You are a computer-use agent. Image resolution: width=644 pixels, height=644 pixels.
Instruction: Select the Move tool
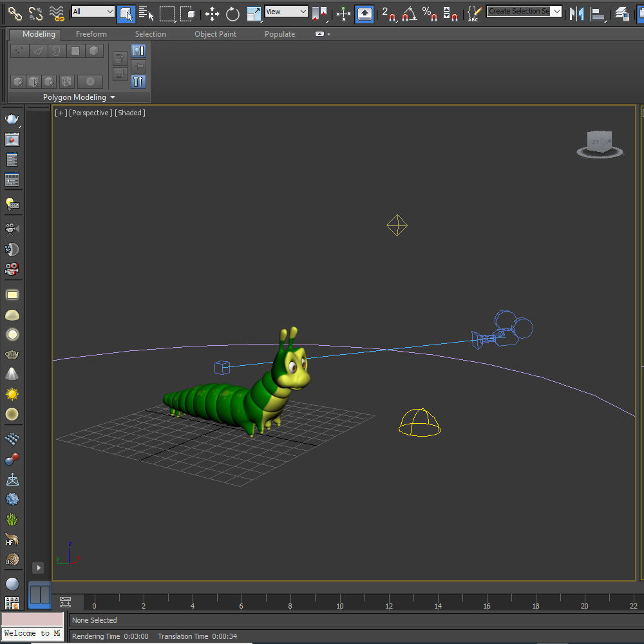coord(212,14)
